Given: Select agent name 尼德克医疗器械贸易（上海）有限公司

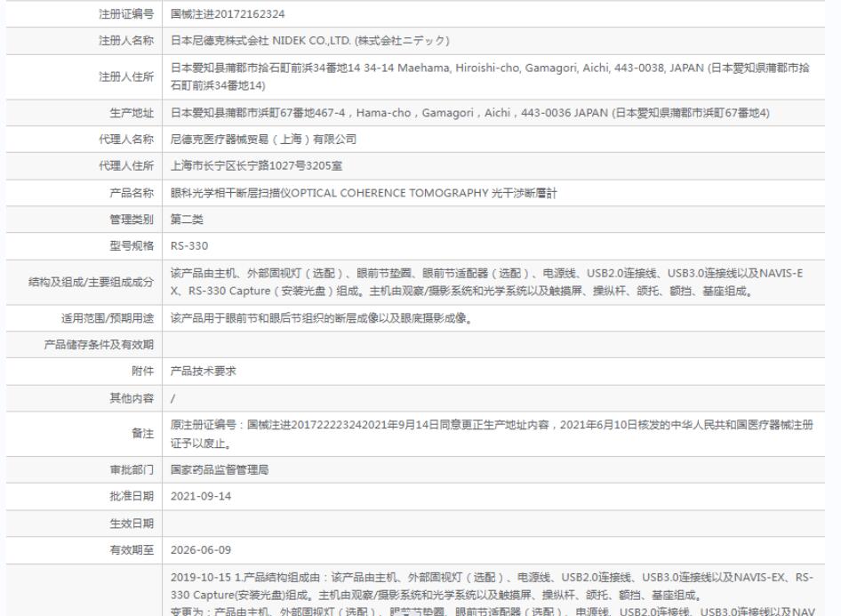Looking at the screenshot, I should pos(263,140).
